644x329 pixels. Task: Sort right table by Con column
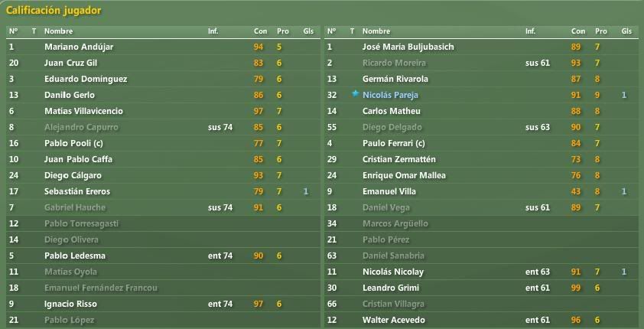click(x=578, y=31)
